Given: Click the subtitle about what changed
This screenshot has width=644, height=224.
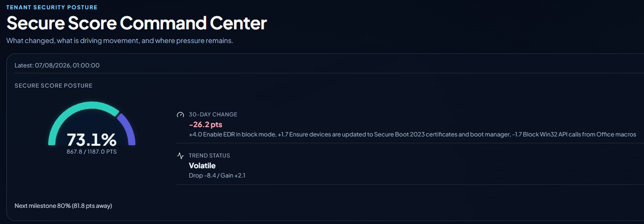Looking at the screenshot, I should (120, 41).
